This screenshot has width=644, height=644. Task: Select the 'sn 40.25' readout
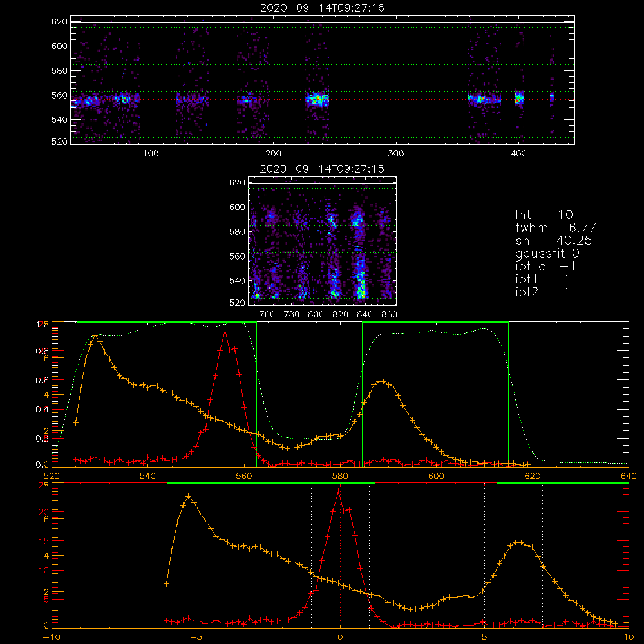pos(553,240)
